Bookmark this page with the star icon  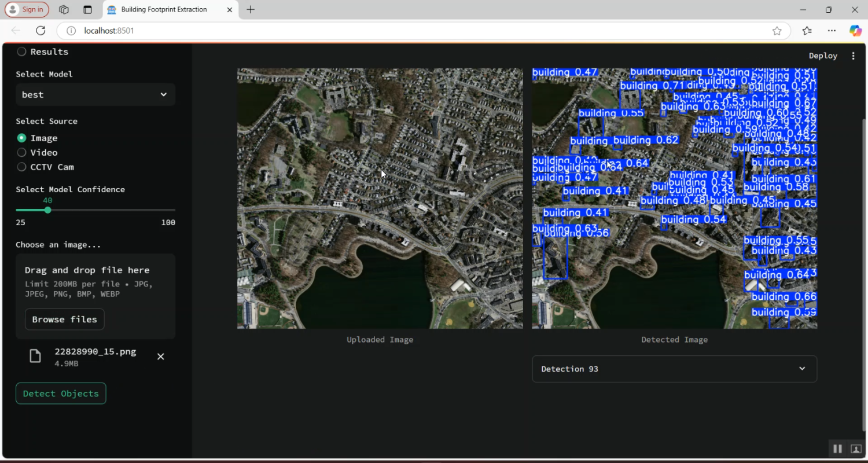777,31
